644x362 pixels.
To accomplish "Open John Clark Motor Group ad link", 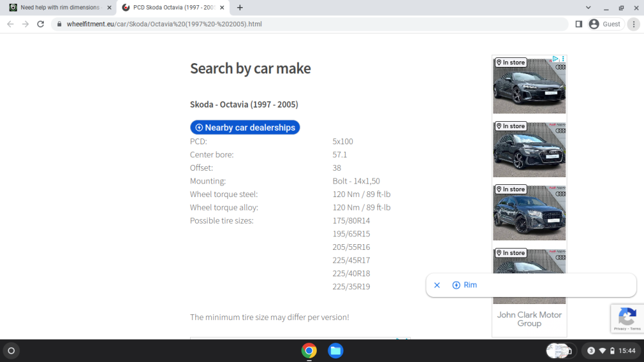I will [529, 319].
